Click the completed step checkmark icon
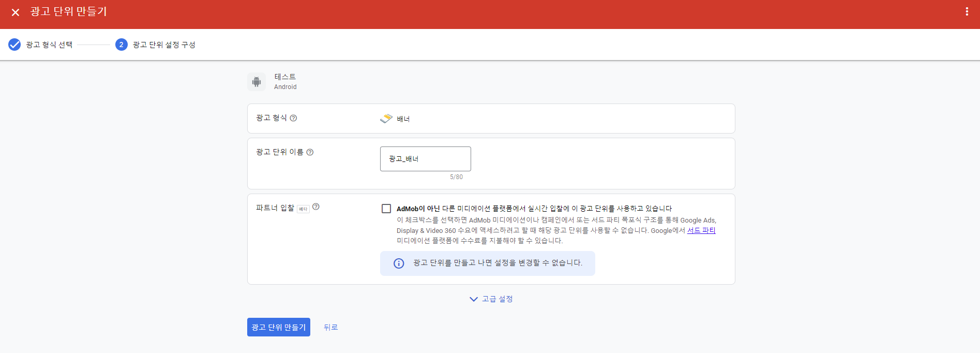This screenshot has width=980, height=353. pyautogui.click(x=14, y=45)
